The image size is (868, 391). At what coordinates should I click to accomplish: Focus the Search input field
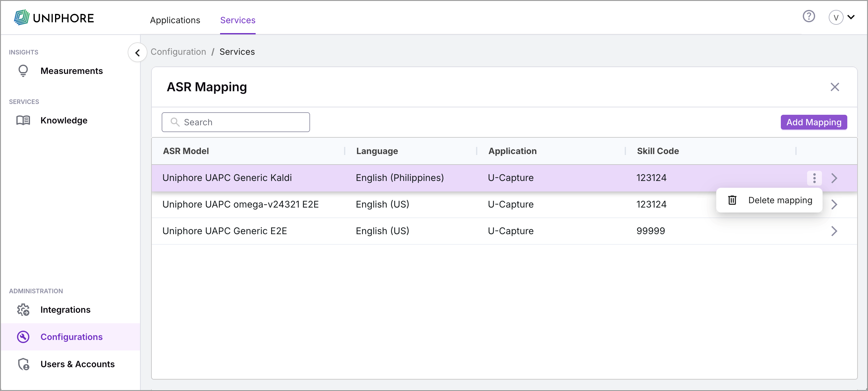(236, 122)
